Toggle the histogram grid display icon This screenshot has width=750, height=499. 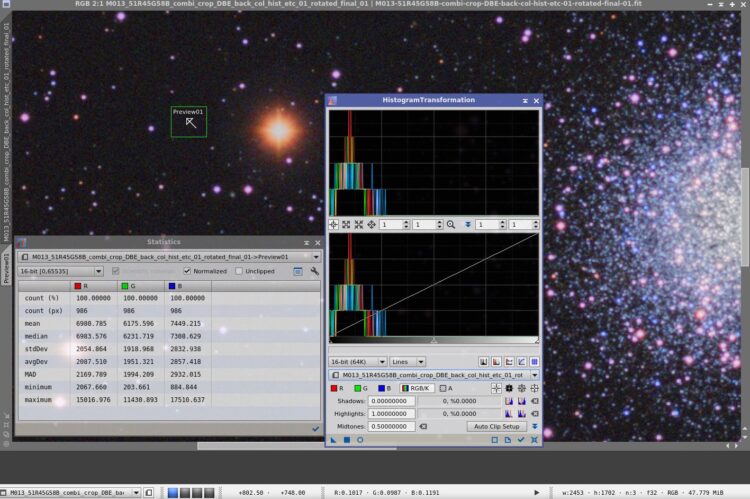[534, 362]
